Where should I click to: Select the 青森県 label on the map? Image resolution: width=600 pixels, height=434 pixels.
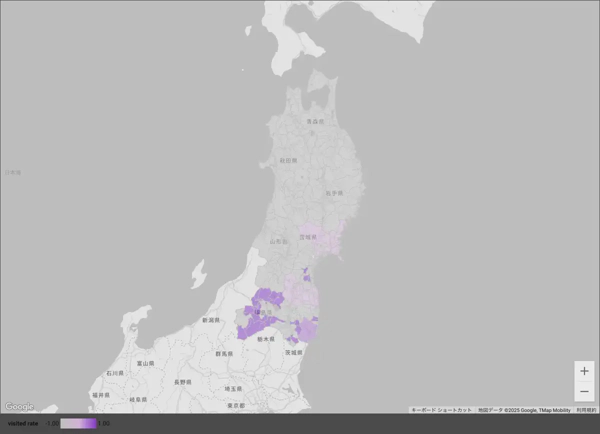[x=314, y=122]
